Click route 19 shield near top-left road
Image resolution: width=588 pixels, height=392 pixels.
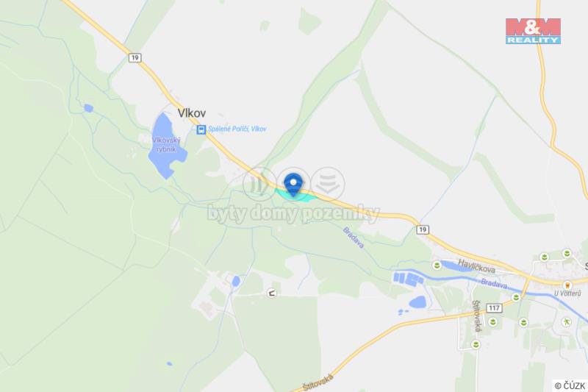[135, 58]
